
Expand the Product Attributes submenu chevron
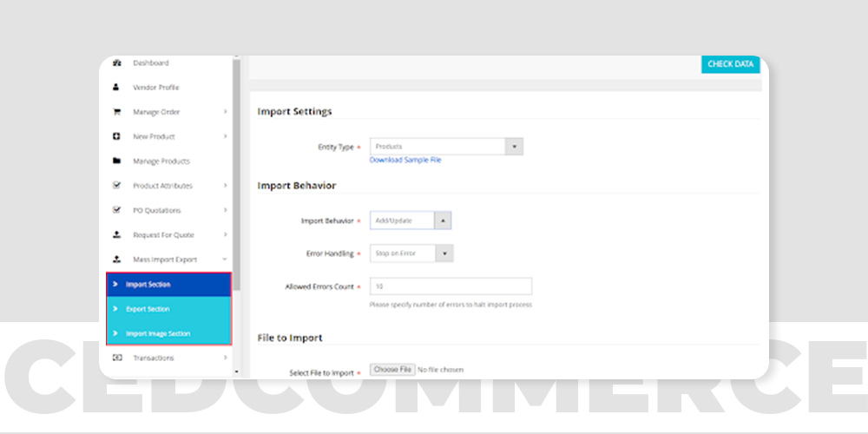tap(226, 186)
